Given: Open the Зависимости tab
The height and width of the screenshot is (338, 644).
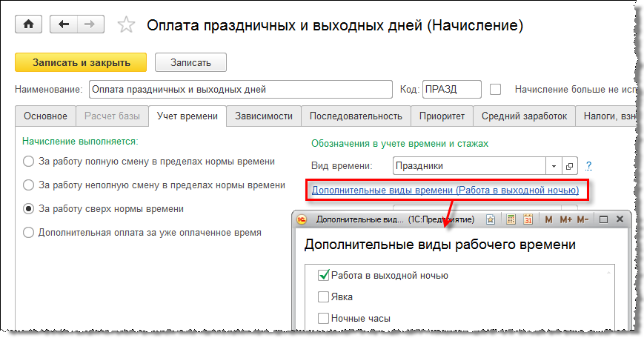Looking at the screenshot, I should pos(264,116).
